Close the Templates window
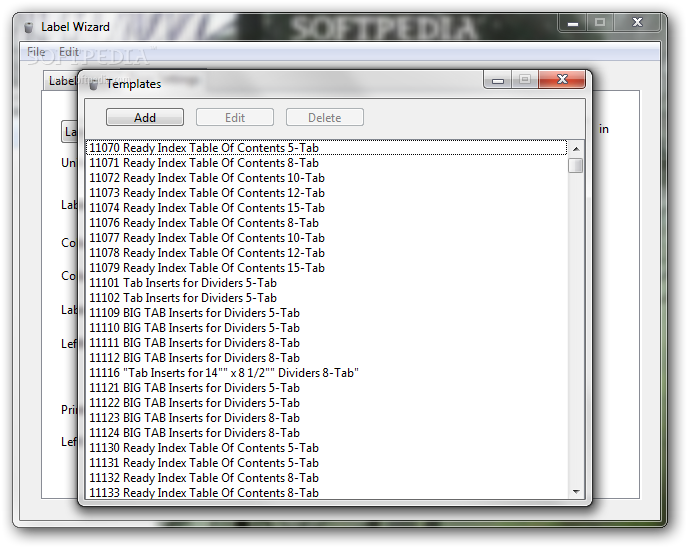 pyautogui.click(x=562, y=79)
